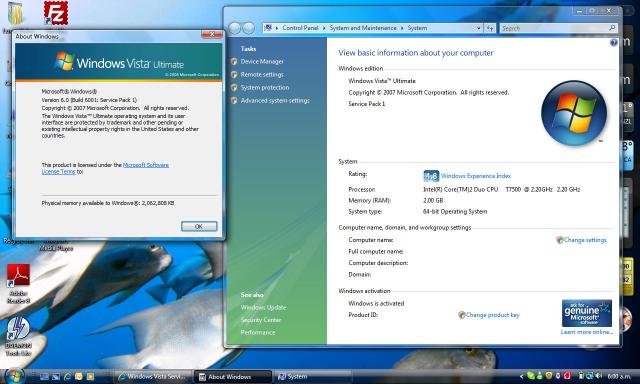Open the Microsoft Software License Terms link
640x384 pixels.
tap(105, 168)
